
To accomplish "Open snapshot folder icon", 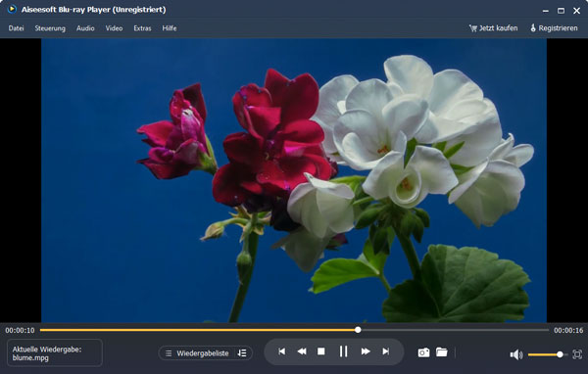I will tap(442, 351).
